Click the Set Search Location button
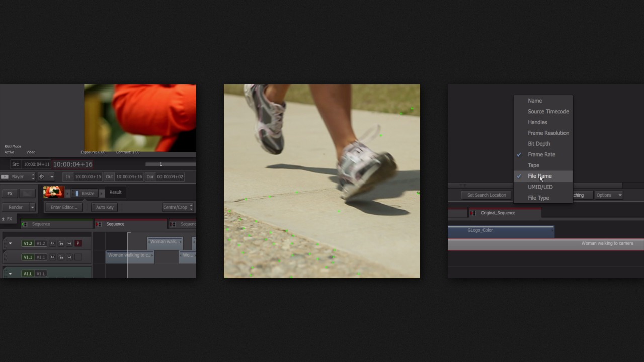This screenshot has width=644, height=362. tap(486, 195)
